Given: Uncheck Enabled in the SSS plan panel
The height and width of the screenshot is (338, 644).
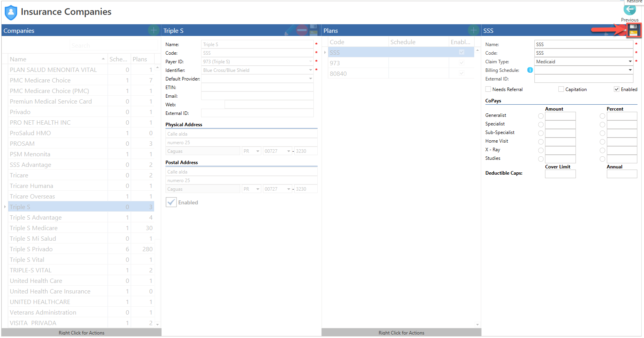Looking at the screenshot, I should (x=617, y=89).
